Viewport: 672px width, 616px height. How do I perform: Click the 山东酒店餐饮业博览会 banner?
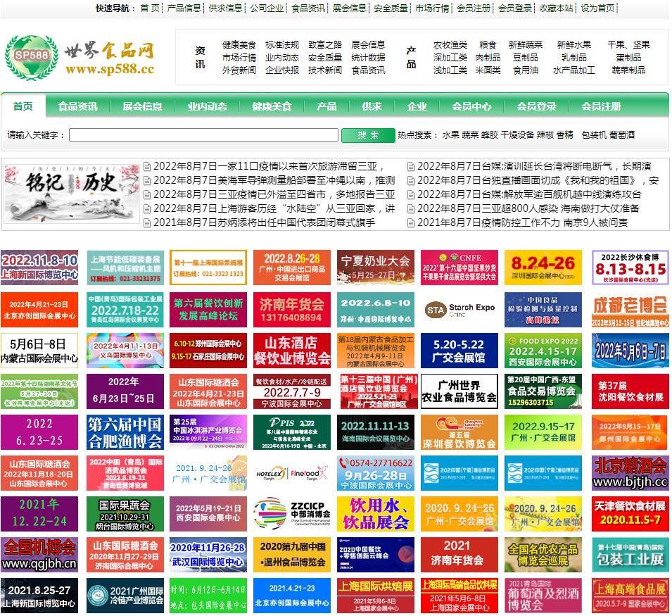click(x=292, y=351)
